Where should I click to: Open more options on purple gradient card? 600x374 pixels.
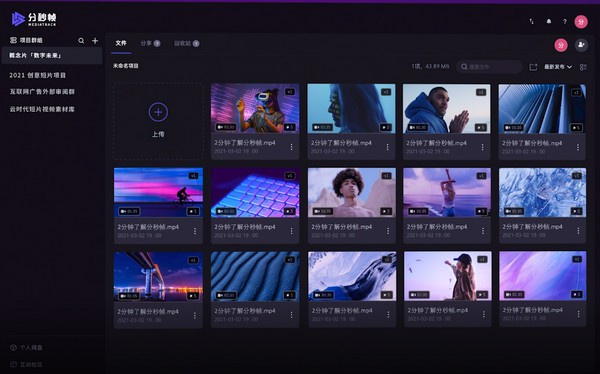(579, 314)
